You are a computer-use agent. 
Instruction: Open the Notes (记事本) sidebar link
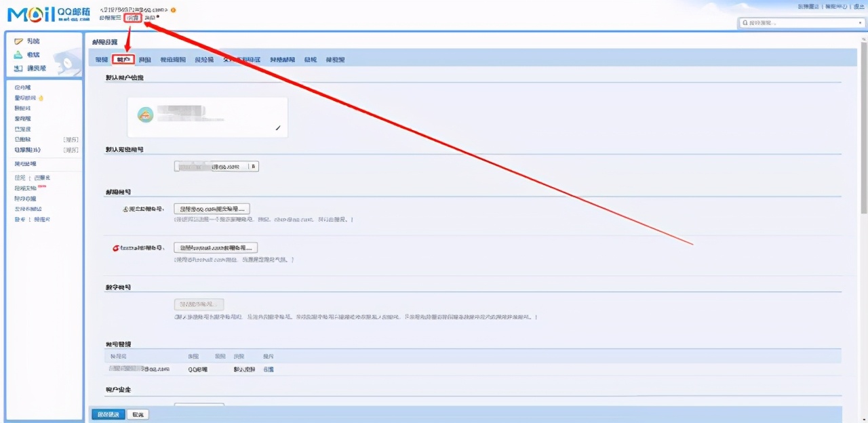[42, 178]
